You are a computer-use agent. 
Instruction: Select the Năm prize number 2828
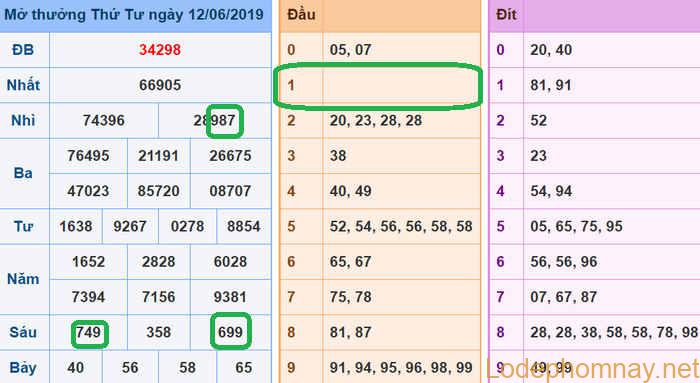pos(158,261)
